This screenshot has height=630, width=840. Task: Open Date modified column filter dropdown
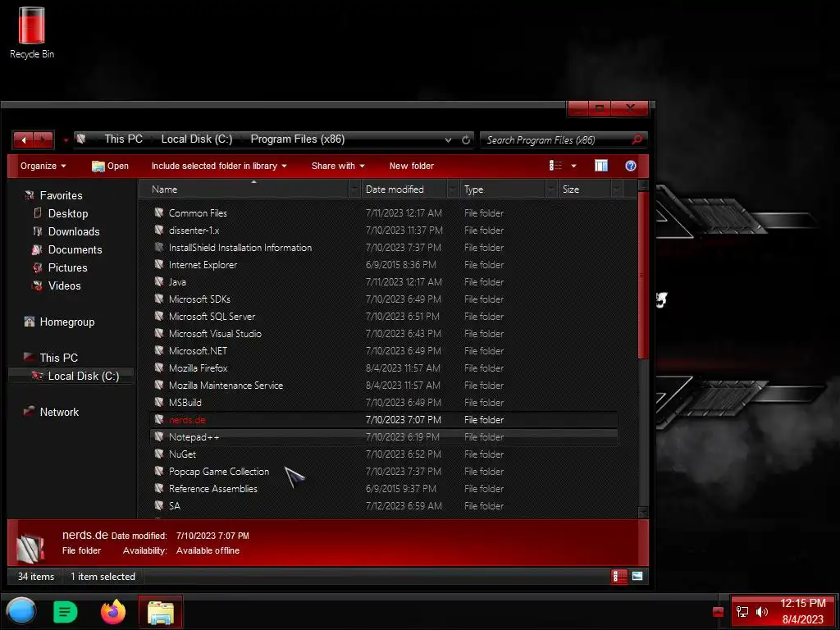click(x=453, y=189)
